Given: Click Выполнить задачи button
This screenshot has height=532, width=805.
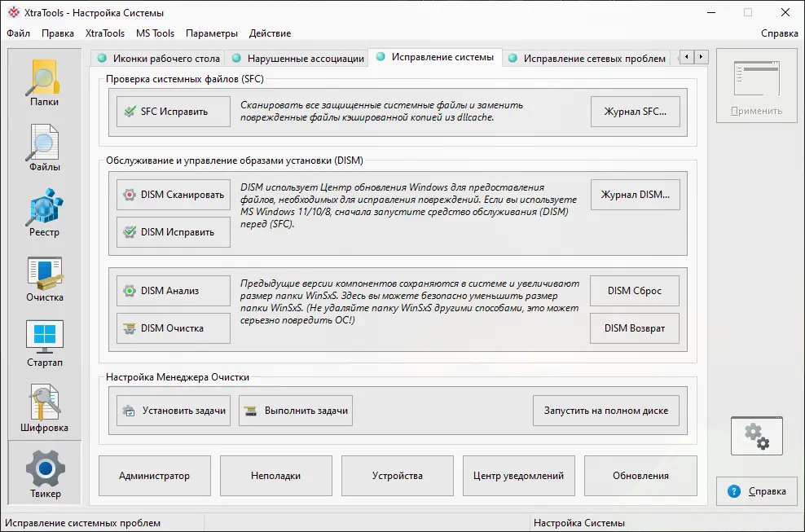Looking at the screenshot, I should pos(296,411).
